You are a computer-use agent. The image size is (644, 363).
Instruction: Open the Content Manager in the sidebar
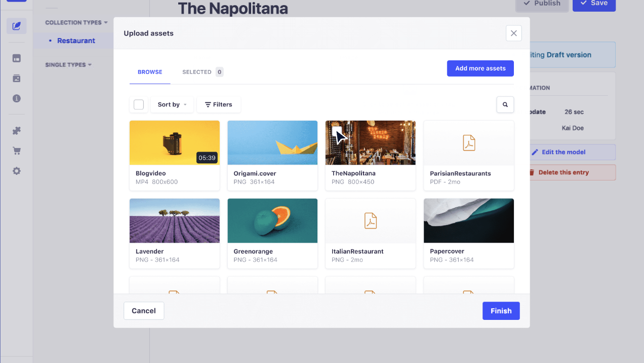click(17, 26)
